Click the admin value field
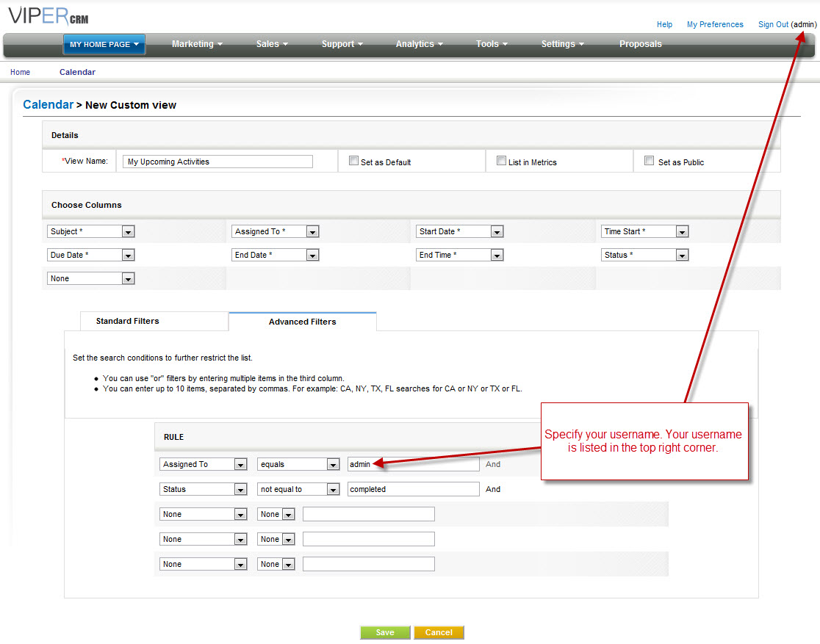Viewport: 820px width, 644px height. 413,464
